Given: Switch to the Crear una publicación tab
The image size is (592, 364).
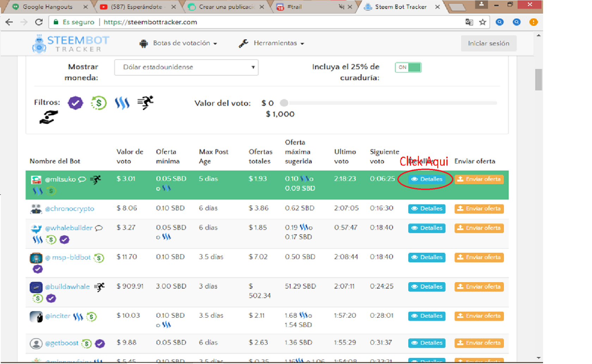Looking at the screenshot, I should (225, 7).
